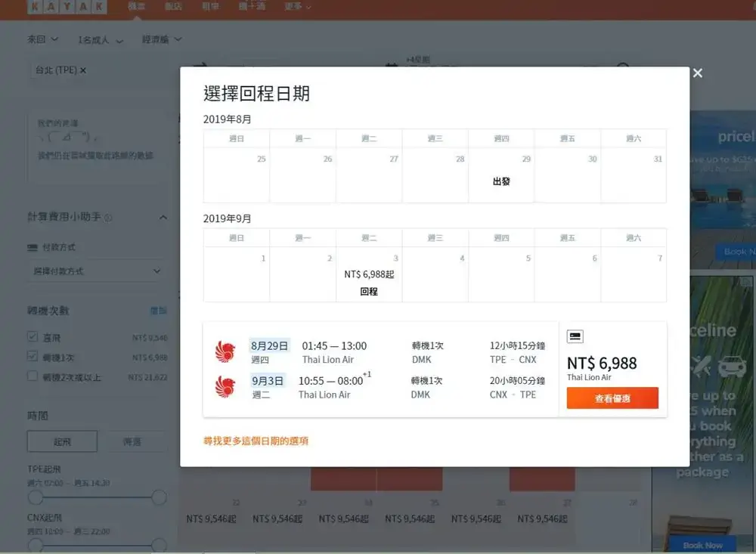Select August 29 departure date cell
Viewport: 756px width, 554px height.
click(x=501, y=175)
